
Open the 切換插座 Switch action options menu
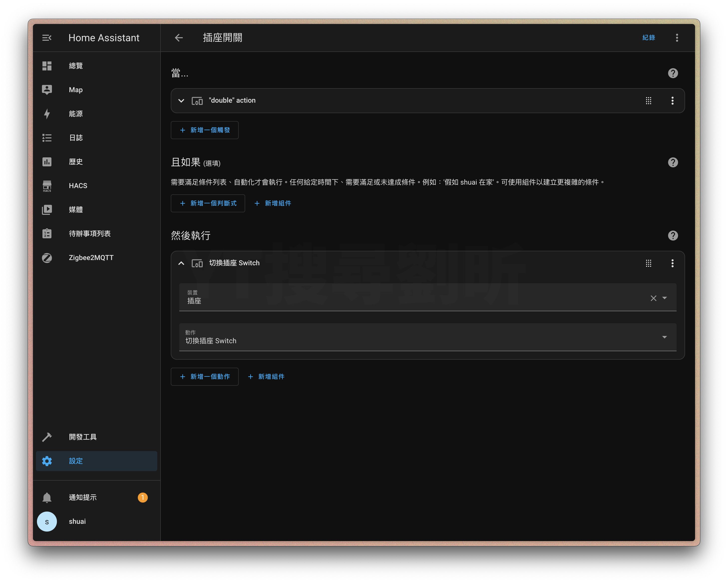672,264
